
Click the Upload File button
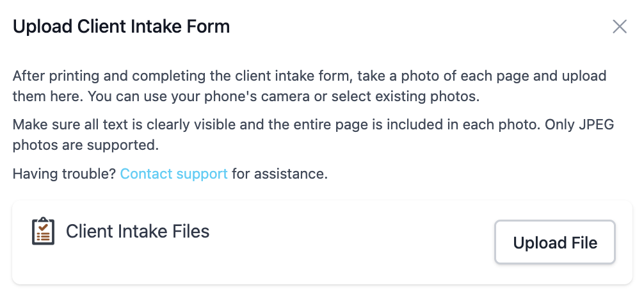(555, 242)
